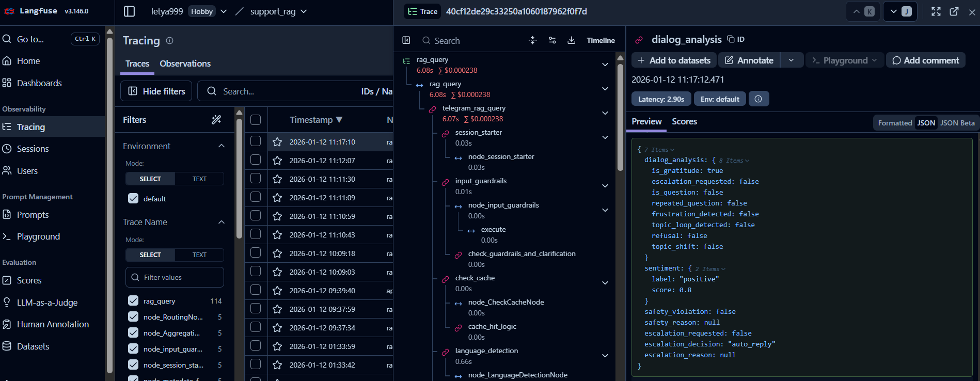Star the trace at 2026-01-12 11:17:10
The width and height of the screenshot is (980, 381).
click(277, 142)
